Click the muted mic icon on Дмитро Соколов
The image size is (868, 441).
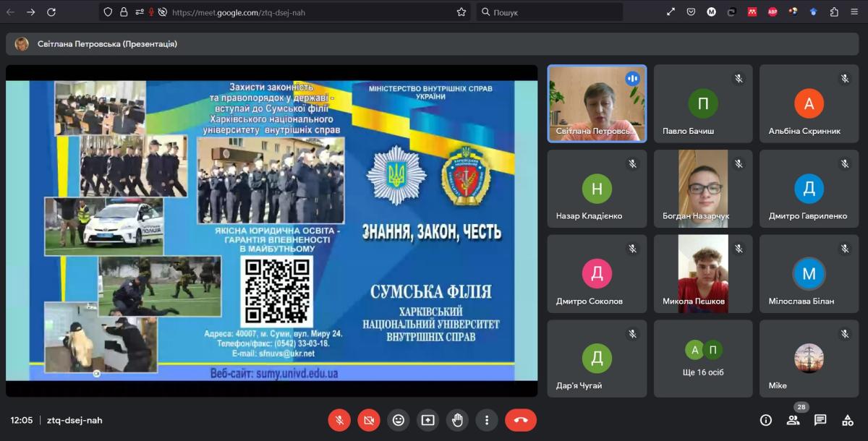click(x=632, y=249)
